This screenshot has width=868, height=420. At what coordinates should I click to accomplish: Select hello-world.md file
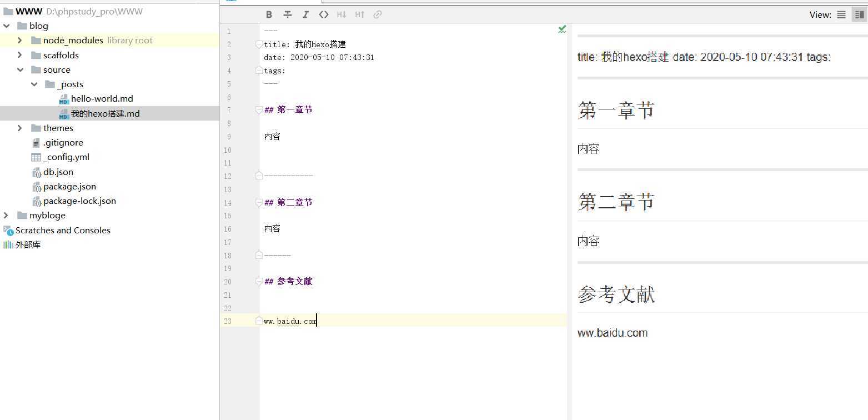tap(102, 98)
